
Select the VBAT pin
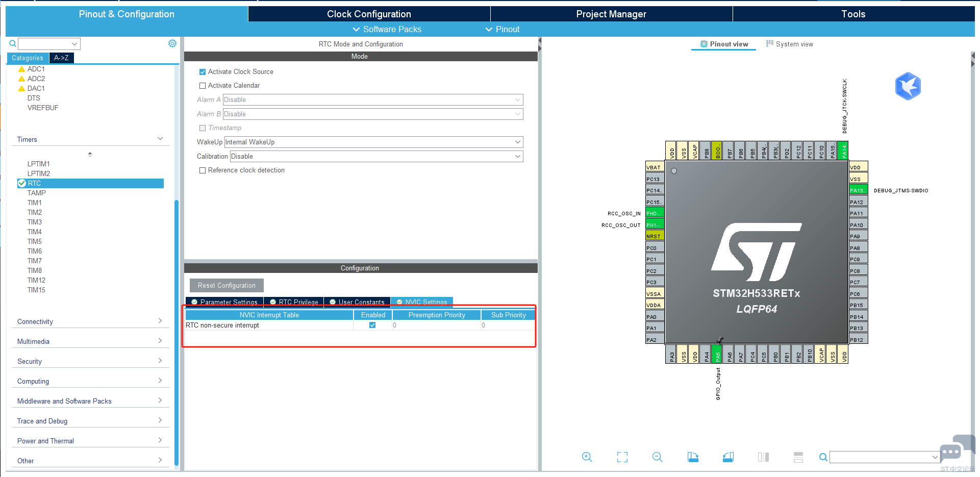(655, 167)
